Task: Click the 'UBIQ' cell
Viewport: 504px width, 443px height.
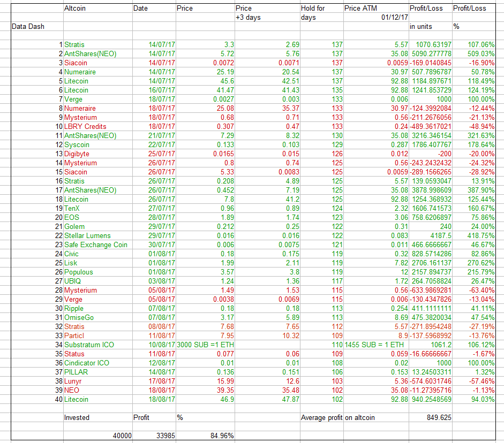Action: [x=98, y=281]
